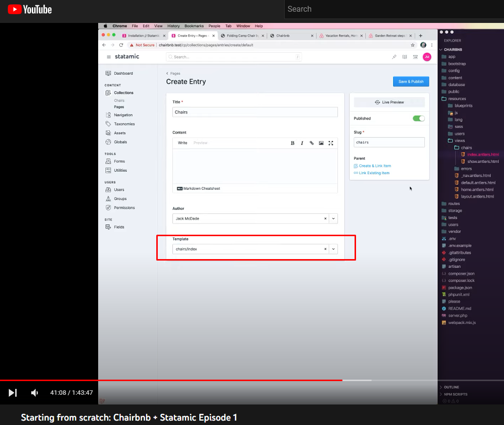This screenshot has height=425, width=504.
Task: Open the History menu
Action: [173, 26]
